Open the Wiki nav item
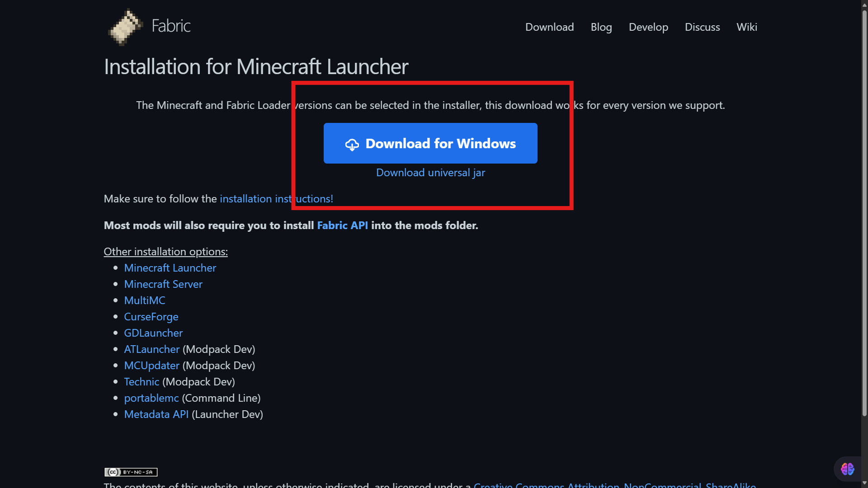 pyautogui.click(x=746, y=27)
